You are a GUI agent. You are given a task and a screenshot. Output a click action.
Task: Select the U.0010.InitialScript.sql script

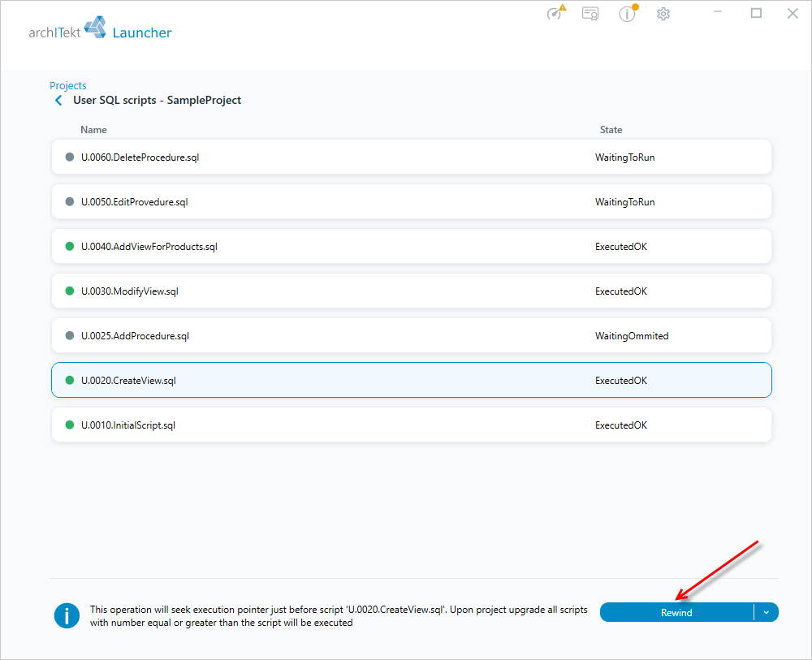point(411,425)
